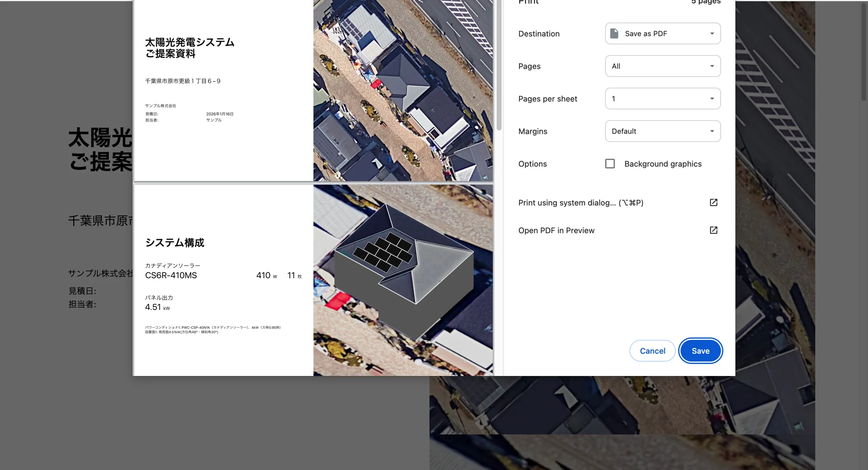Image resolution: width=868 pixels, height=470 pixels.
Task: Click the CS6R-410MS model text in preview
Action: click(x=171, y=275)
